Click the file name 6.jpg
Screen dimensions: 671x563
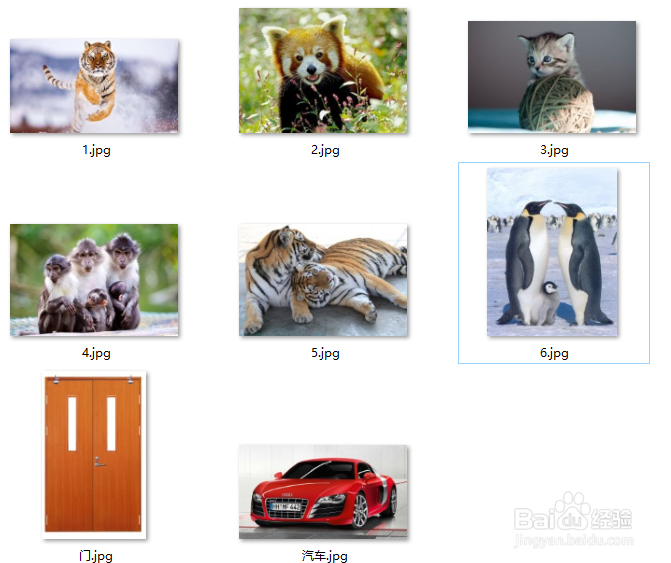pyautogui.click(x=554, y=353)
